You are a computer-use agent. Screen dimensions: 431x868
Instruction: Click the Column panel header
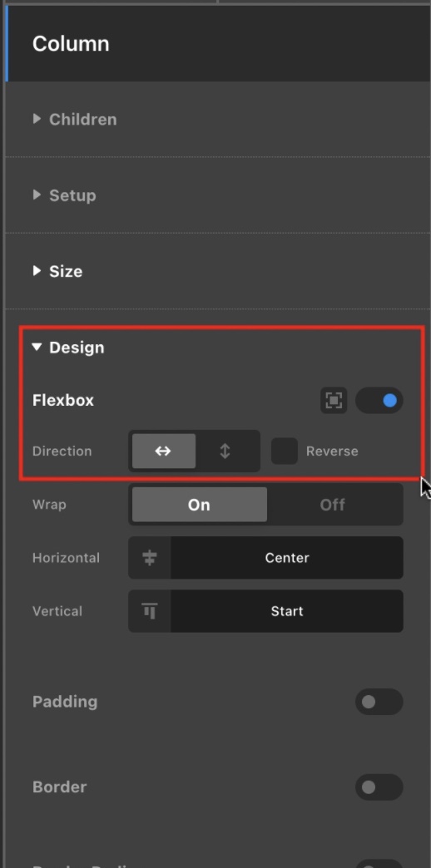pyautogui.click(x=218, y=44)
